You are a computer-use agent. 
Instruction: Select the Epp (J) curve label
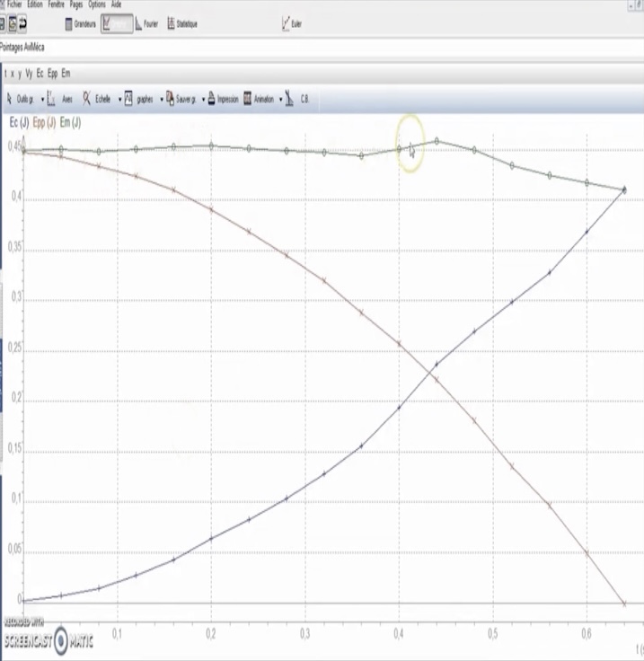click(x=44, y=121)
